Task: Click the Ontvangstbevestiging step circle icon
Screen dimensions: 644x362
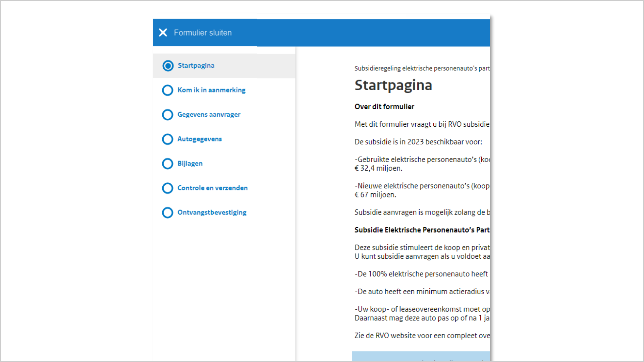Action: click(x=167, y=213)
